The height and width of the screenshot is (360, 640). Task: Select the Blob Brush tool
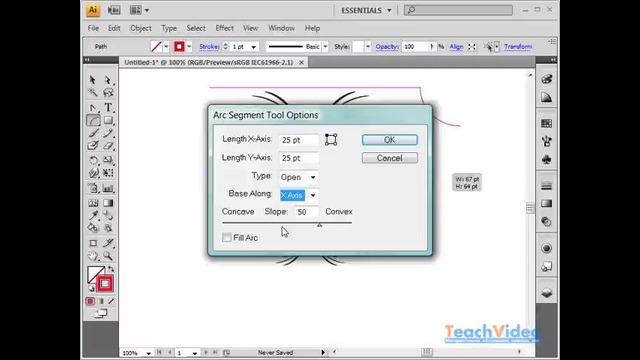pyautogui.click(x=93, y=146)
